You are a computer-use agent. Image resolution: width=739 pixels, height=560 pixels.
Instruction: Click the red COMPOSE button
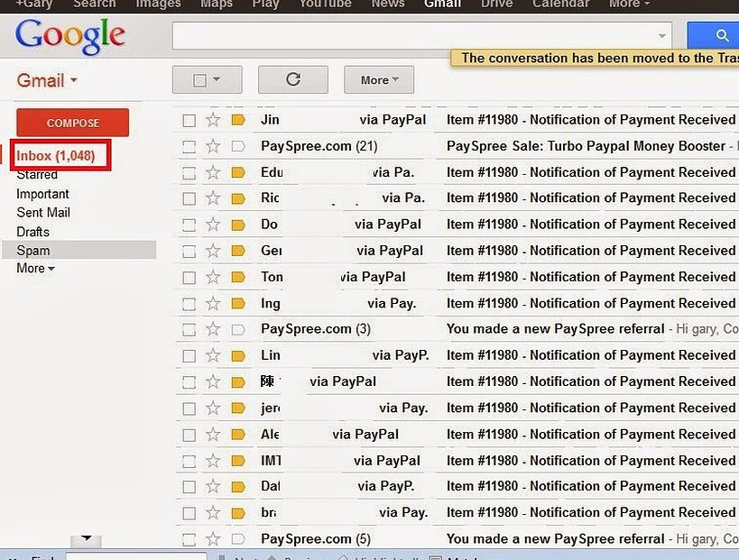[x=72, y=123]
